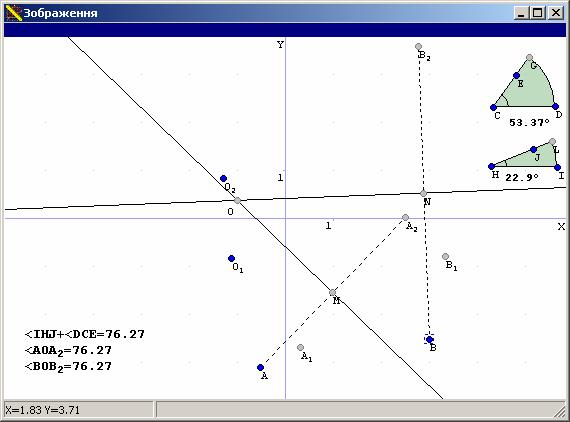Click intersection point M

332,293
